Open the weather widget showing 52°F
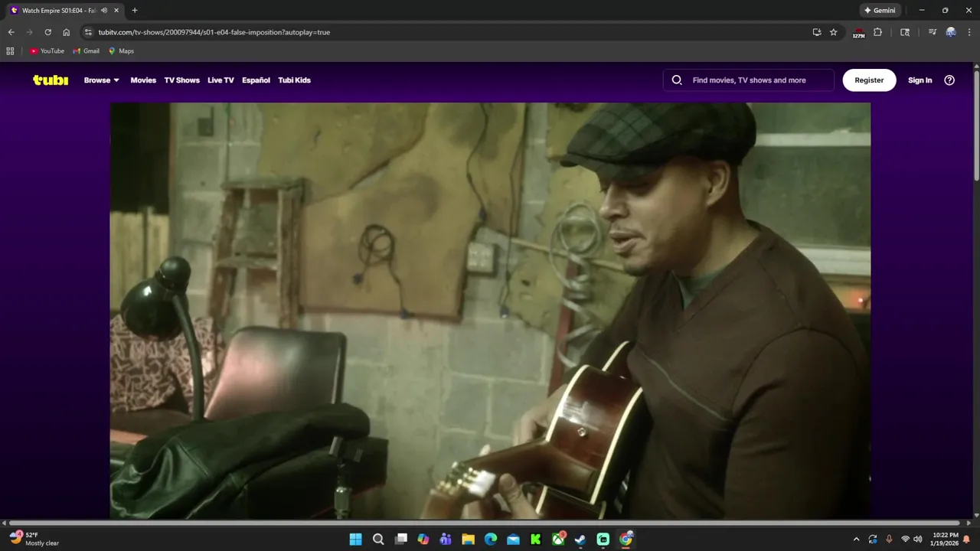Screen dimensions: 980x551 pyautogui.click(x=34, y=539)
